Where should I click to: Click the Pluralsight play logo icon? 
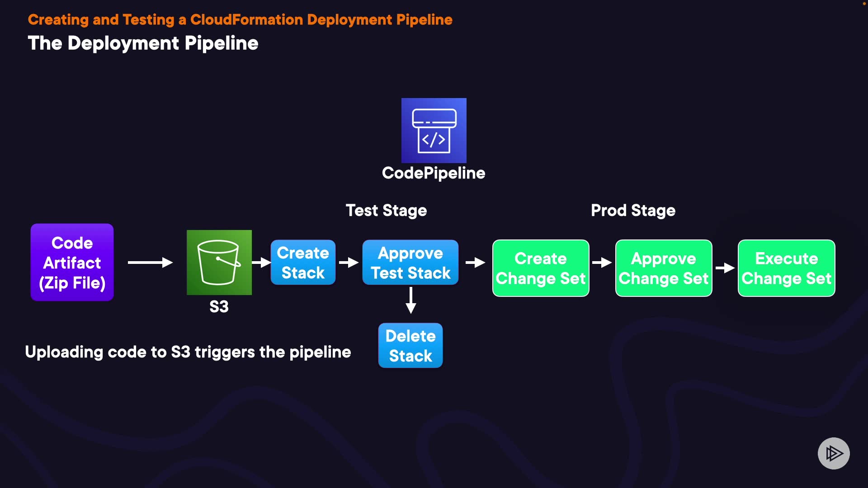point(834,453)
